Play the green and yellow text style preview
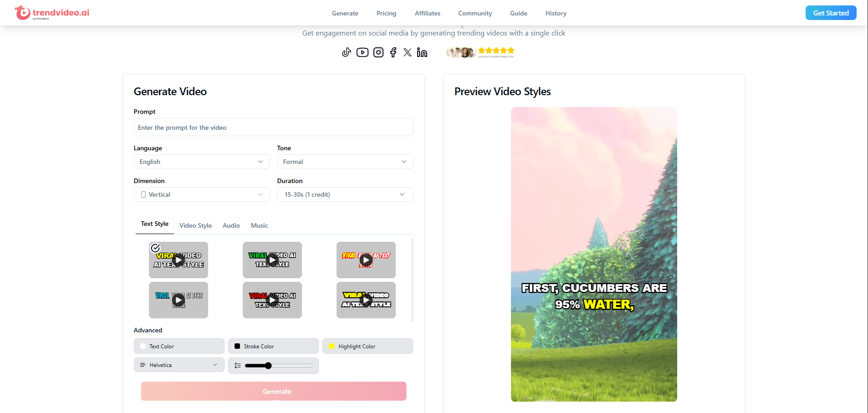868x413 pixels. pos(272,260)
